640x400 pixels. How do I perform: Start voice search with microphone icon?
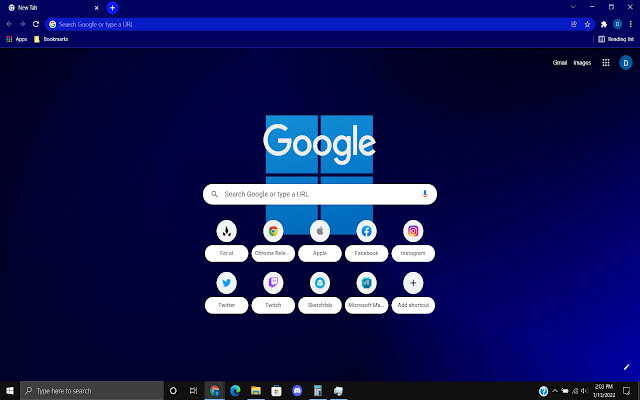point(424,194)
